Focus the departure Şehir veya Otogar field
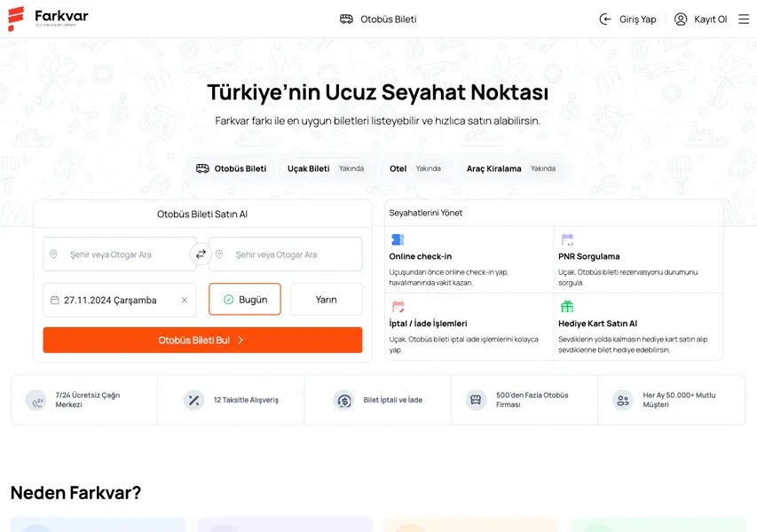The image size is (757, 532). (x=120, y=254)
